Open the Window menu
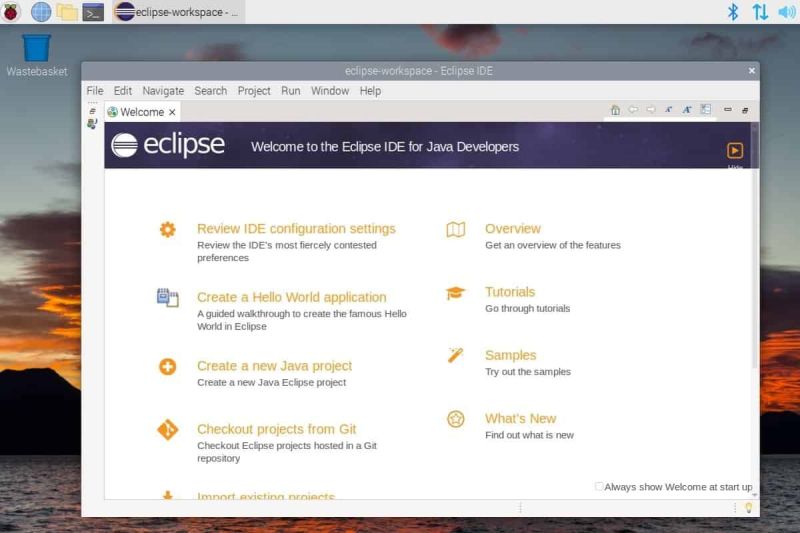 (x=330, y=91)
